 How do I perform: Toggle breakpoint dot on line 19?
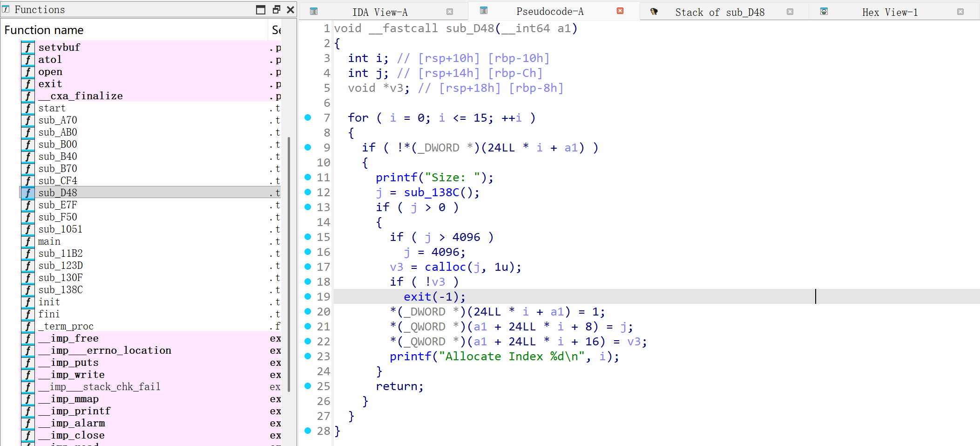coord(308,296)
